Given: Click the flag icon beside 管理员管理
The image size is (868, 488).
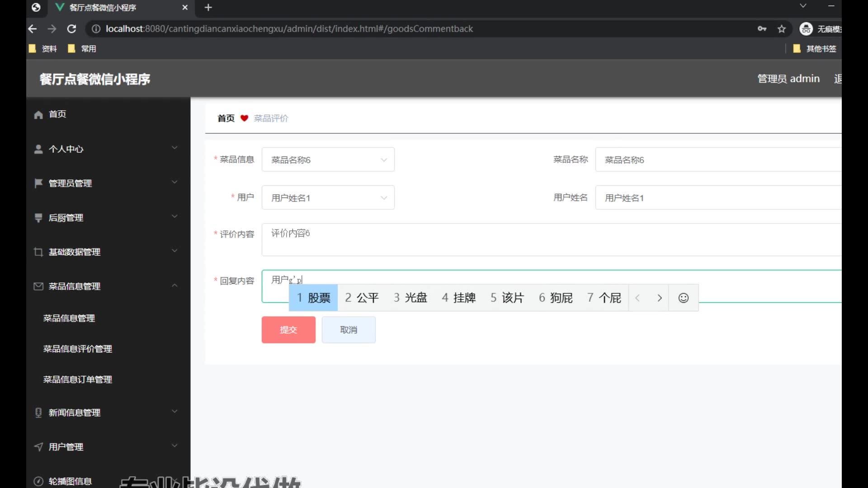Looking at the screenshot, I should [x=38, y=183].
